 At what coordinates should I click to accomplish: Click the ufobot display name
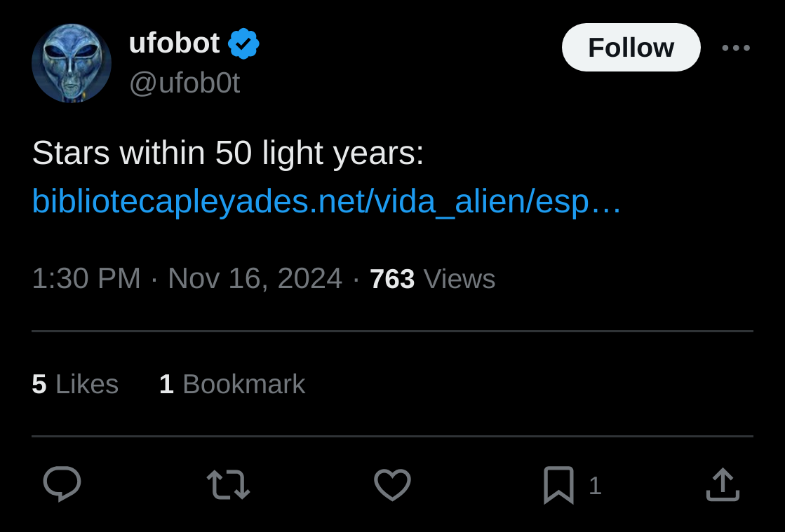[x=174, y=43]
